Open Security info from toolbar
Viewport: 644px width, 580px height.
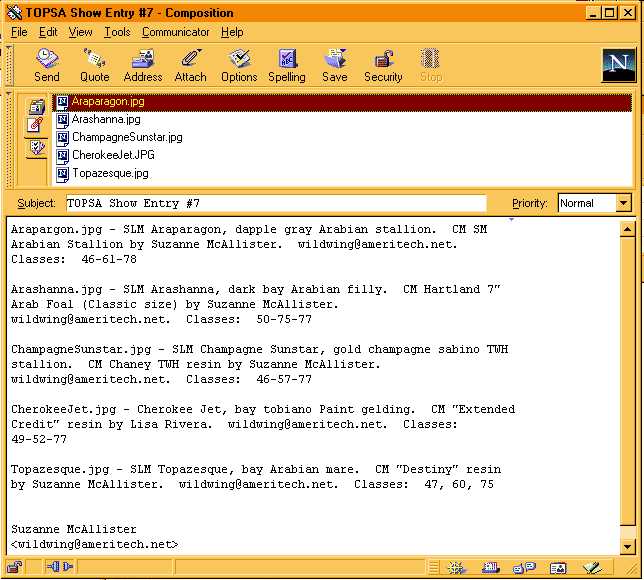pos(383,66)
